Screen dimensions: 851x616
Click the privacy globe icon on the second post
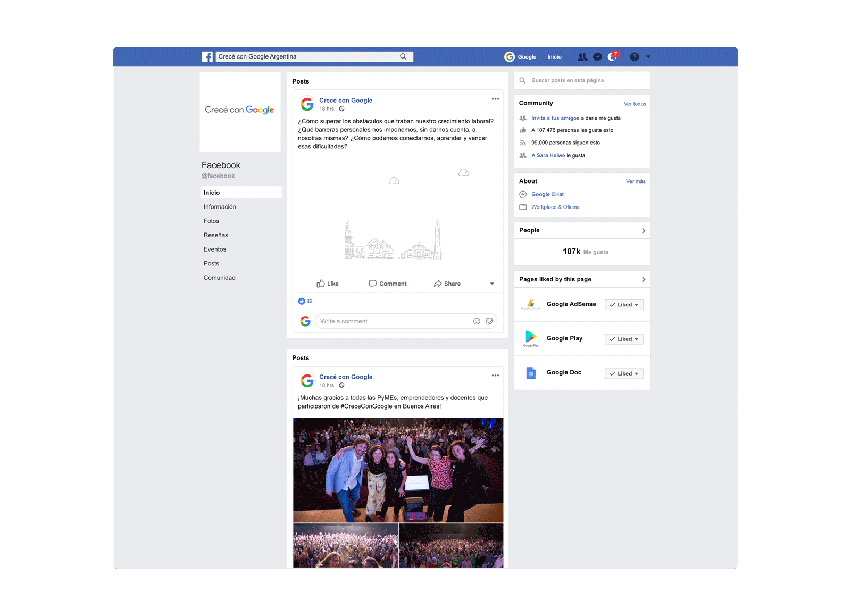[x=341, y=385]
